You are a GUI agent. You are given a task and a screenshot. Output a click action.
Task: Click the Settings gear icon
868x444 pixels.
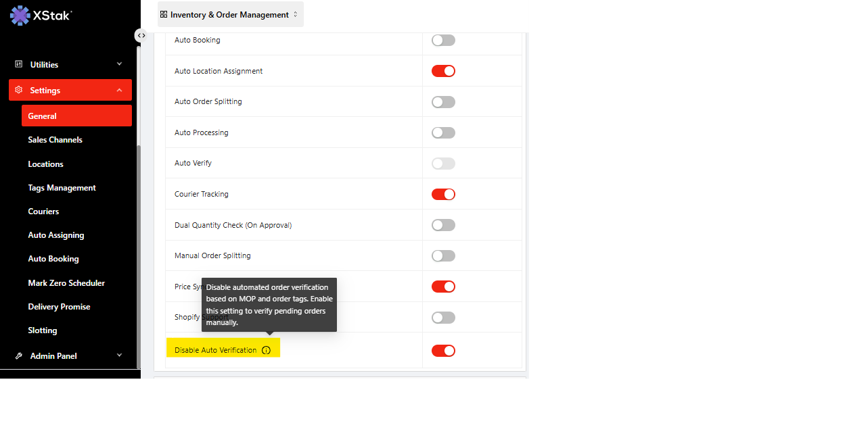click(x=19, y=90)
